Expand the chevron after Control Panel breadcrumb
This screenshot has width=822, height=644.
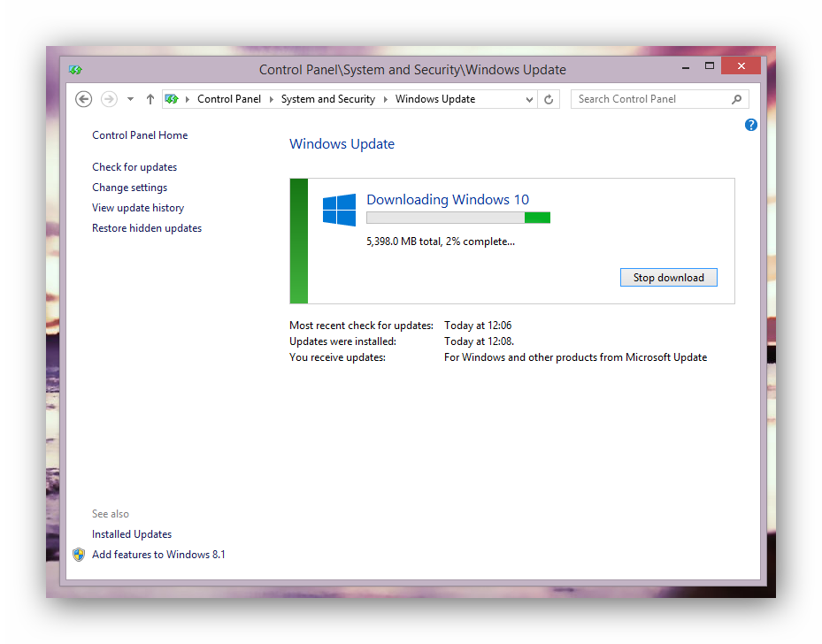click(x=271, y=99)
